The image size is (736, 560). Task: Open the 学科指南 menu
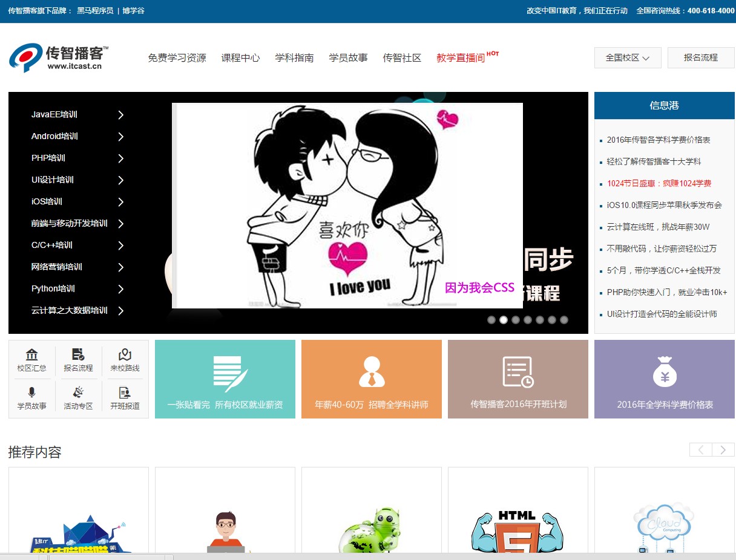pyautogui.click(x=294, y=58)
